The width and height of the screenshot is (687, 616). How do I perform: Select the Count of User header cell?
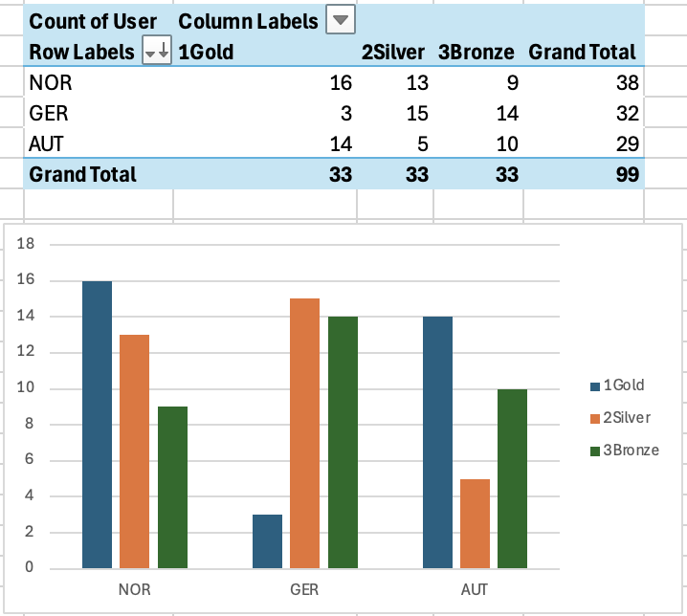pos(96,21)
